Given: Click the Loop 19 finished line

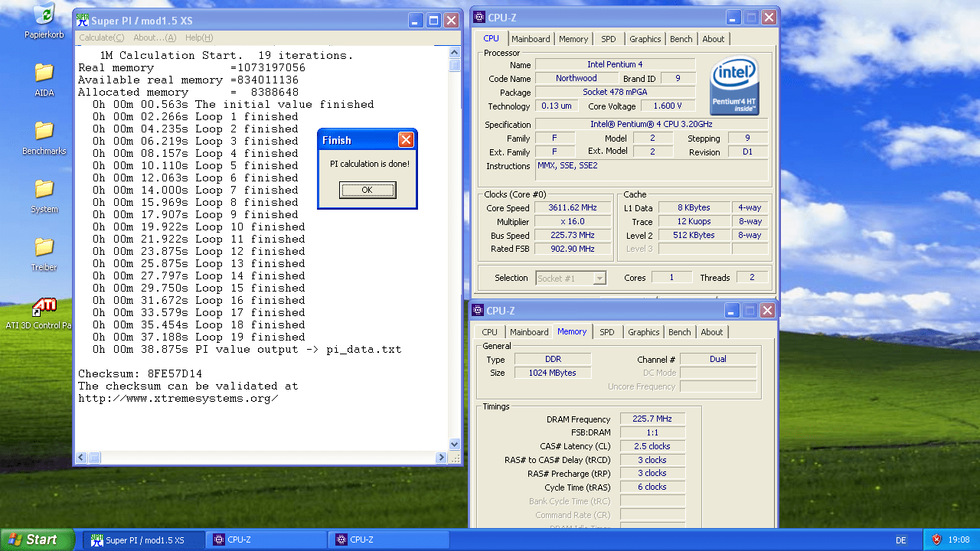Looking at the screenshot, I should point(199,337).
